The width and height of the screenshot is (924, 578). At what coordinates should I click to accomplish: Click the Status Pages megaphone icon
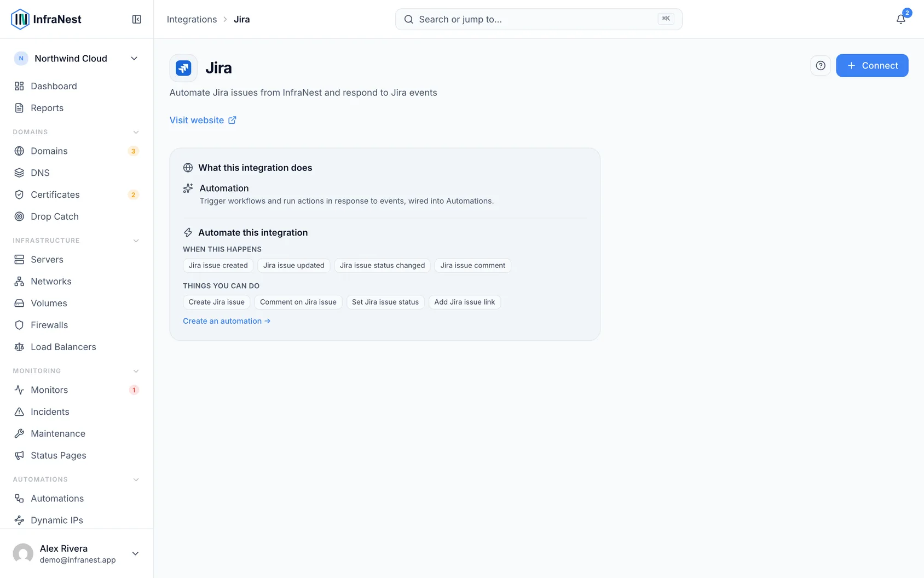click(19, 455)
